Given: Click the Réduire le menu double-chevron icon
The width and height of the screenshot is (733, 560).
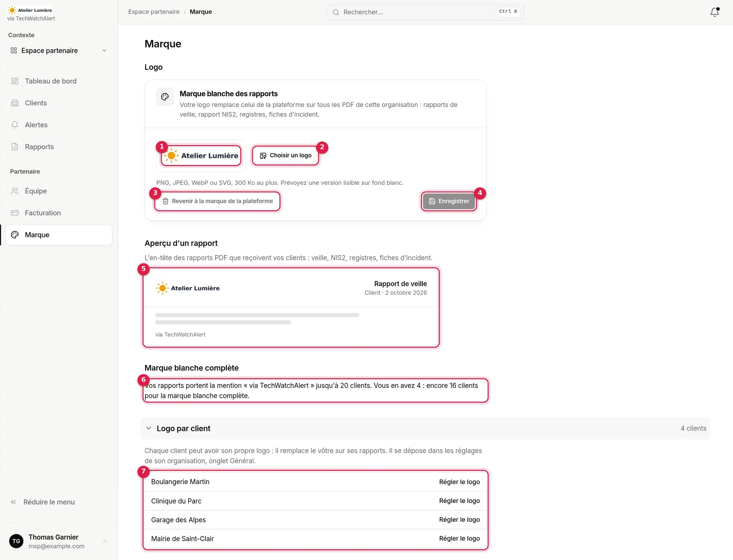Looking at the screenshot, I should [13, 502].
